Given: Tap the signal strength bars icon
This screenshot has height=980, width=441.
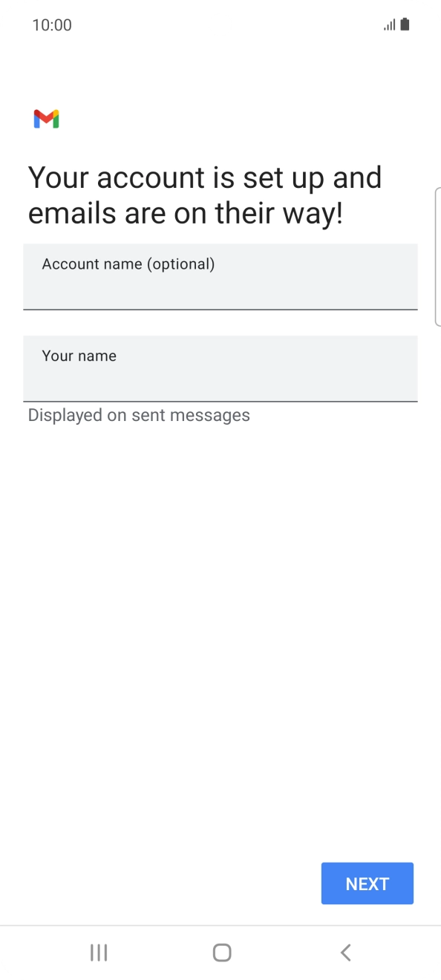Looking at the screenshot, I should click(x=389, y=24).
